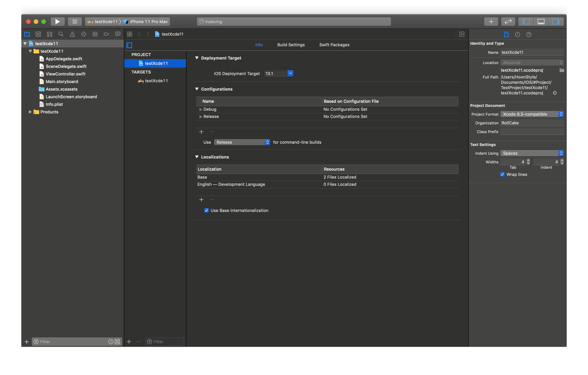This screenshot has width=588, height=375.
Task: Add editor on the right
Action: (x=462, y=34)
